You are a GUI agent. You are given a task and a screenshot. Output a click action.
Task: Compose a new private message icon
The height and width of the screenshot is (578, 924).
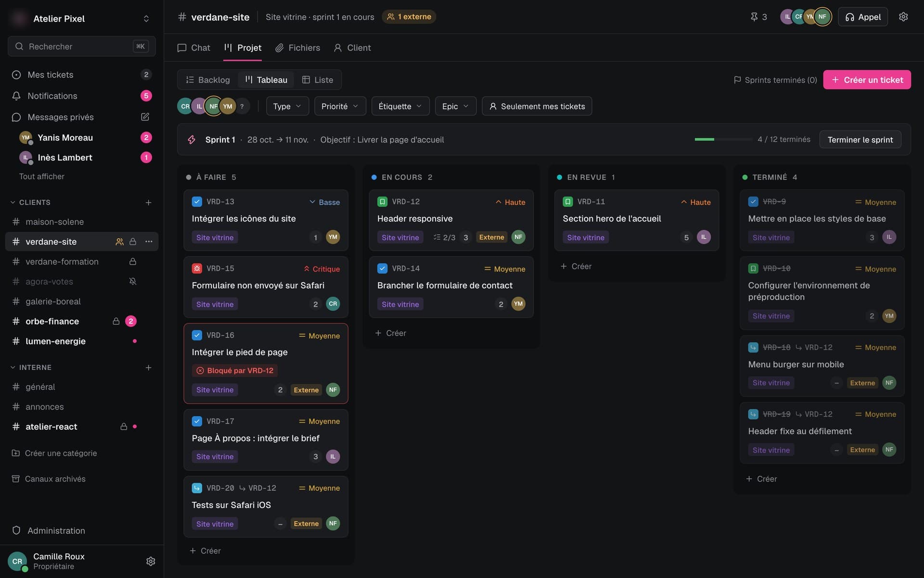[x=145, y=117]
